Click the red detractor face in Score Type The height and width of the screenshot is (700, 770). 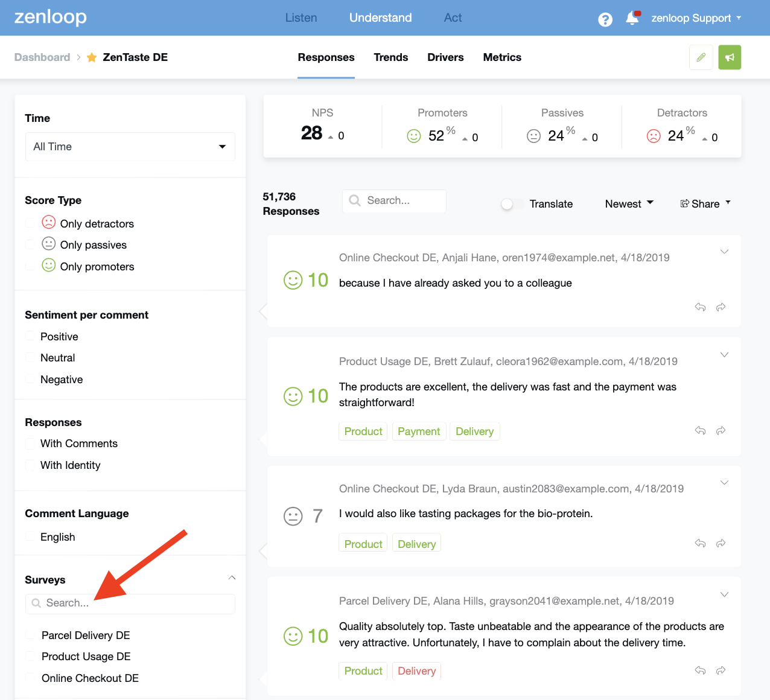click(49, 222)
